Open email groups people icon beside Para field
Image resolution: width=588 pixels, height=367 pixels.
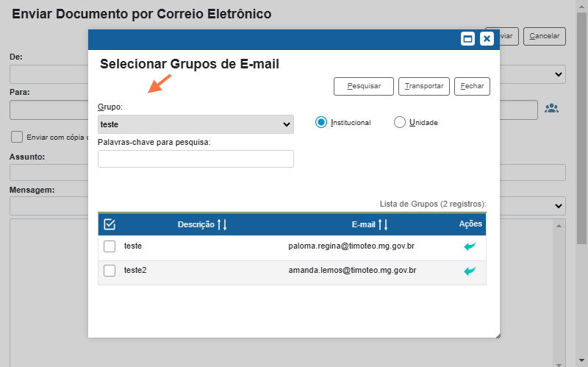point(551,108)
